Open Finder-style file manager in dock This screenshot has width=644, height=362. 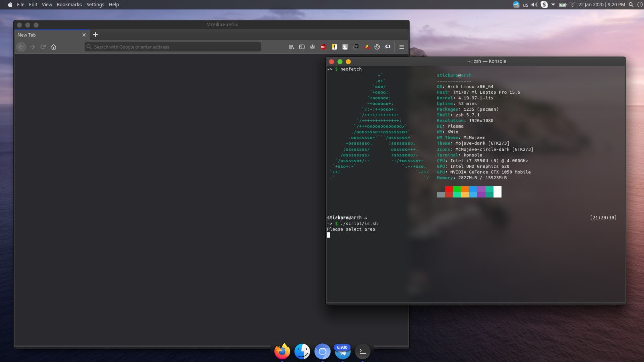click(x=302, y=351)
